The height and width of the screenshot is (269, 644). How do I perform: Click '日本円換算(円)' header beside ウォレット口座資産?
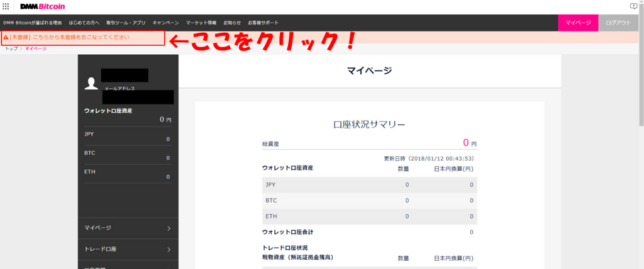(454, 168)
